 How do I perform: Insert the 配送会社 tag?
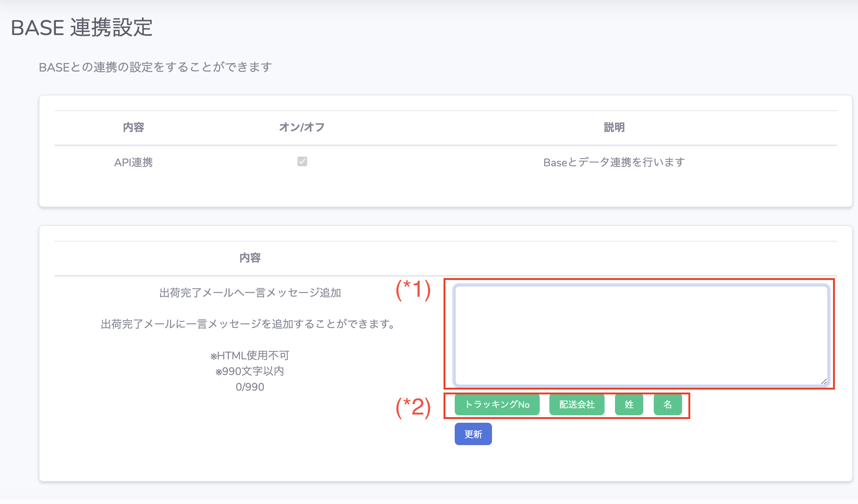pyautogui.click(x=577, y=404)
